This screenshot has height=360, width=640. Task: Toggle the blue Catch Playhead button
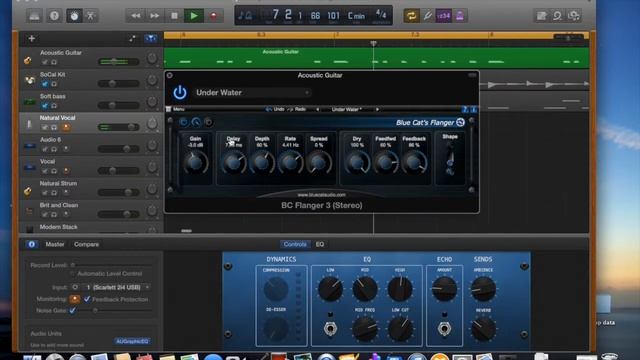tap(151, 38)
